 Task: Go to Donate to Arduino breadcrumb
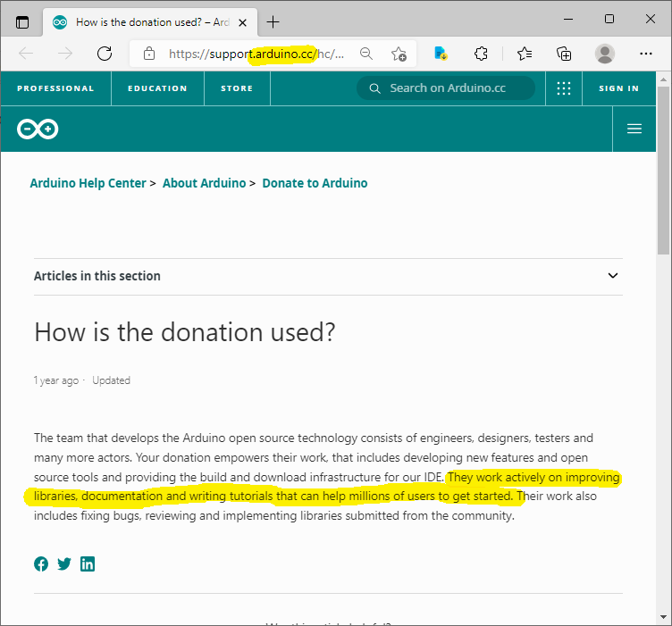(x=315, y=183)
